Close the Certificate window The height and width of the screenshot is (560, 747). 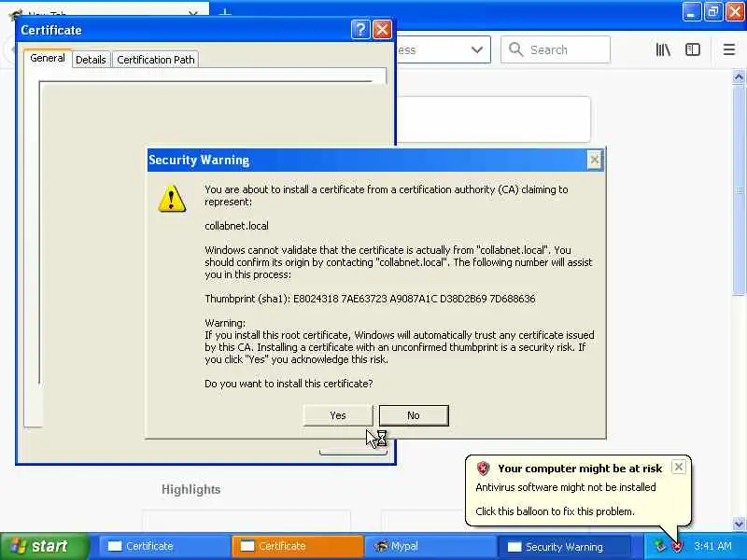click(x=382, y=30)
